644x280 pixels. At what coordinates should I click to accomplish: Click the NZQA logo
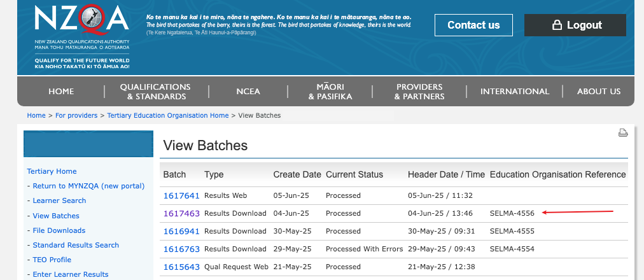[81, 37]
